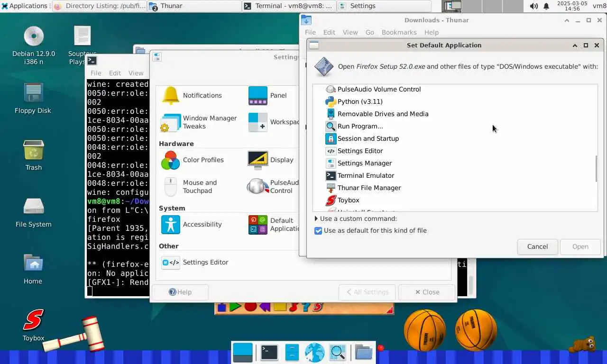Screen dimensions: 607x364
Task: Choose the Removable Drives and Media icon
Action: tap(331, 114)
